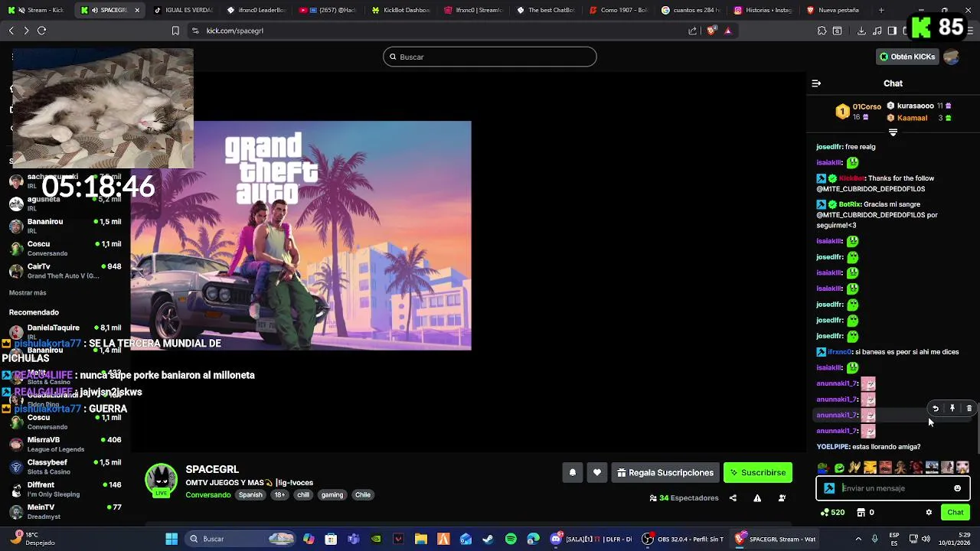The height and width of the screenshot is (551, 980).
Task: Click the share page icon in address bar
Action: click(x=693, y=31)
